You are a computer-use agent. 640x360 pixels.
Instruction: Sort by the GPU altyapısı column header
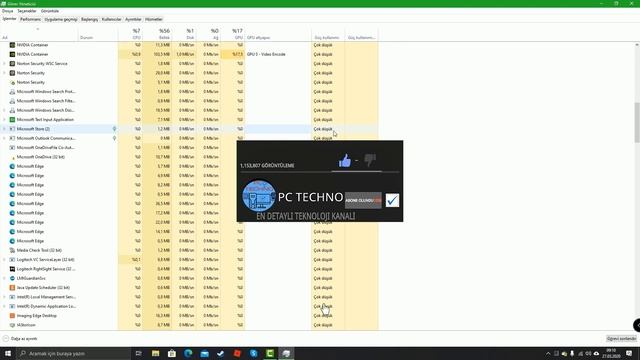click(x=278, y=34)
